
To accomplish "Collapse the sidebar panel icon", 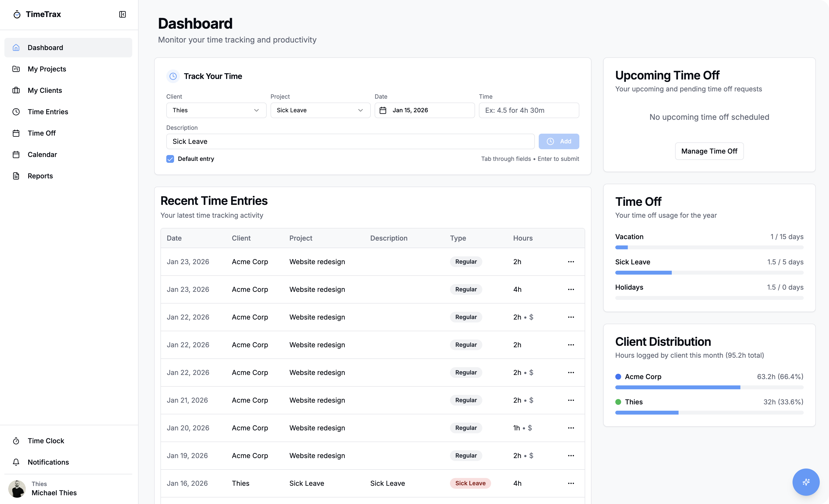I will [123, 14].
